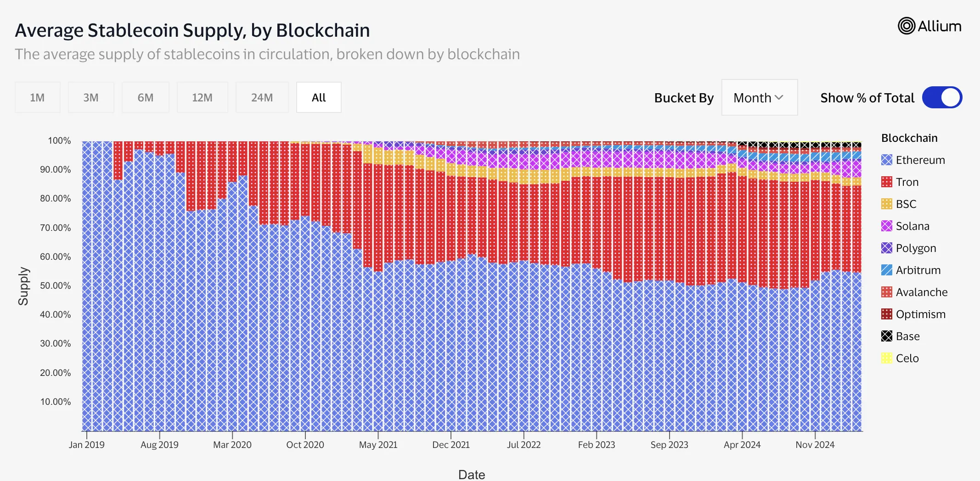Disable the Show % of Total switch

pos(942,97)
